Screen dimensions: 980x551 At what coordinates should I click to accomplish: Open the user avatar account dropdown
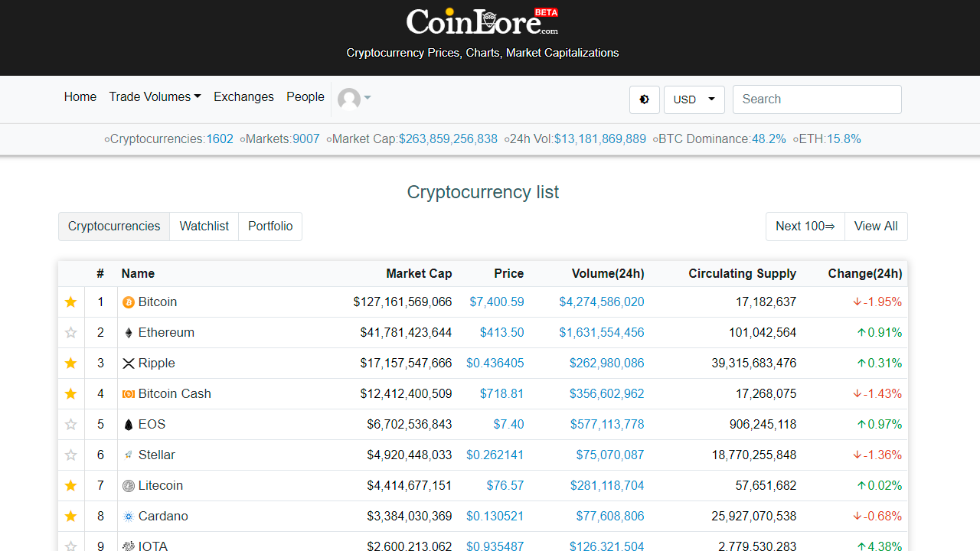coord(354,99)
